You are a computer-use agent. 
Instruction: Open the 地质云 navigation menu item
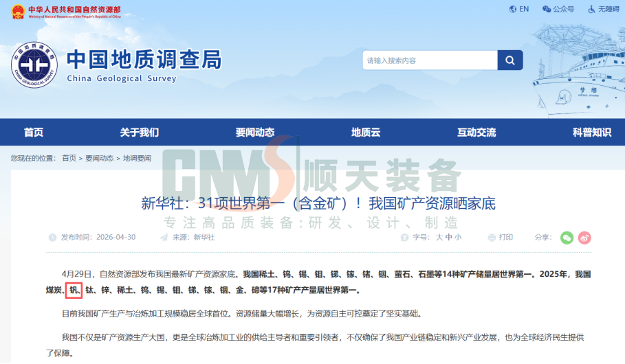click(366, 133)
